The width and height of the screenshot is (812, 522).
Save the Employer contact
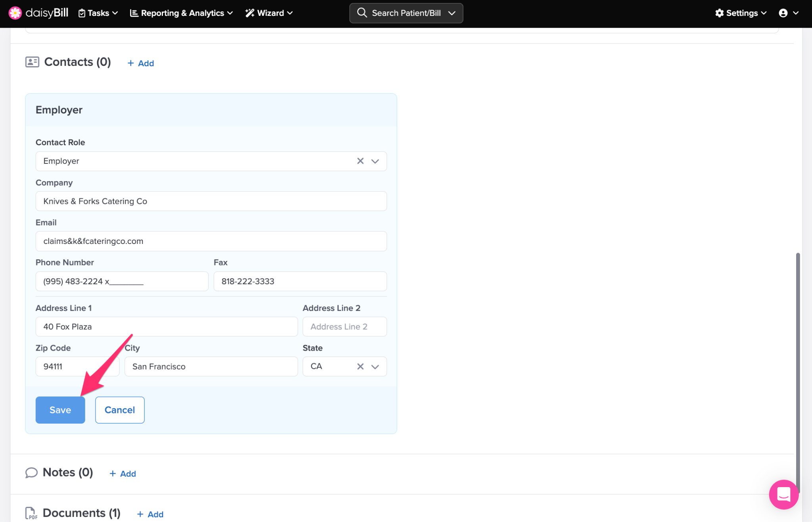point(60,410)
